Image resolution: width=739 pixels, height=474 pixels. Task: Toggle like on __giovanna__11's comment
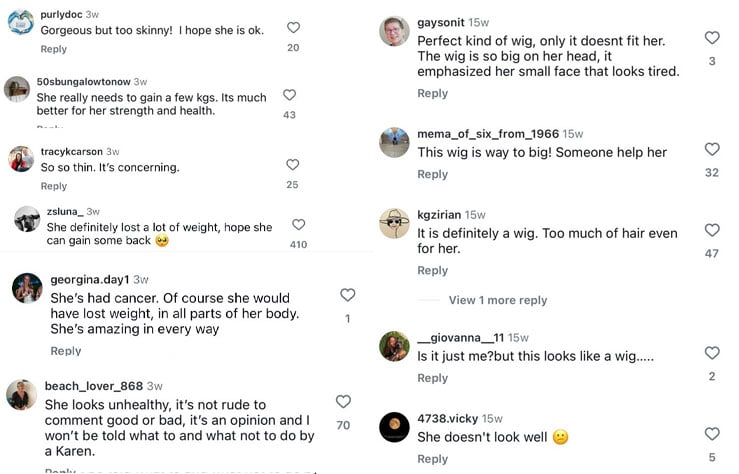(712, 353)
